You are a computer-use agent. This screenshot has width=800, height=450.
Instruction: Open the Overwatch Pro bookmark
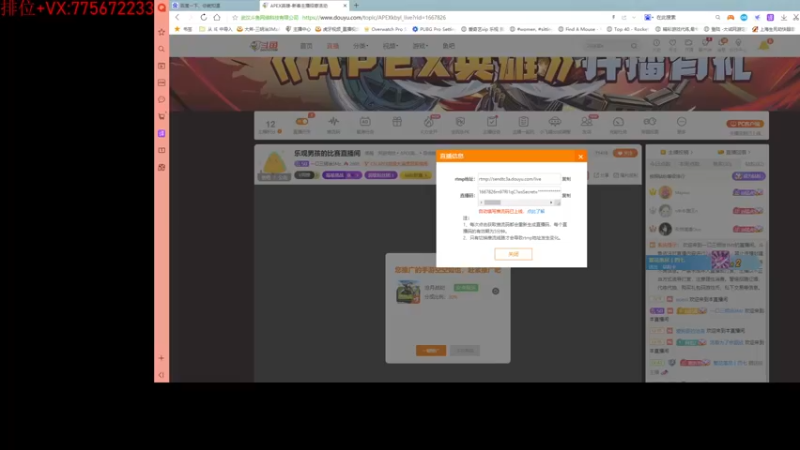384,29
